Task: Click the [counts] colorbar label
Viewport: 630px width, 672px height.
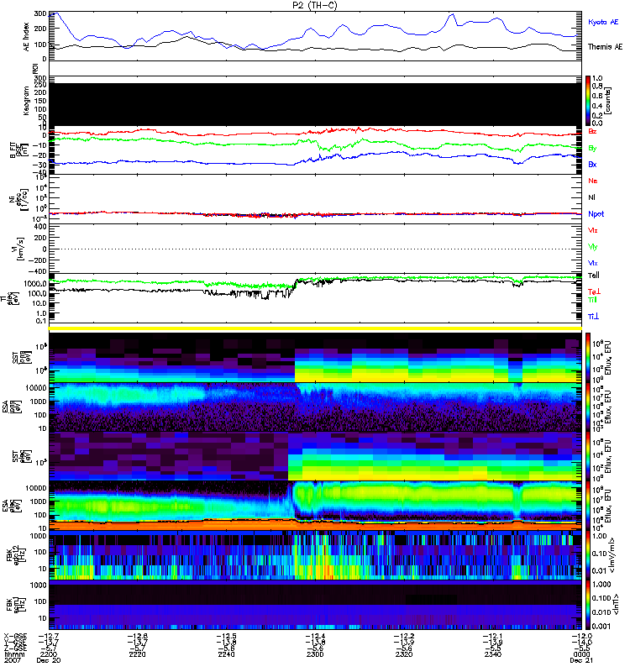Action: coord(608,101)
